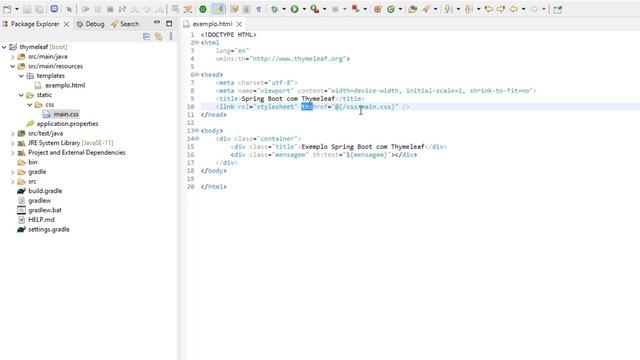Click the Suspend debug icon

coord(98,9)
